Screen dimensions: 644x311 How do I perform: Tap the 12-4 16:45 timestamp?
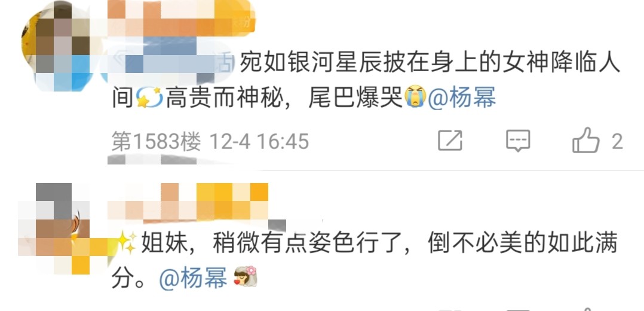(x=259, y=142)
